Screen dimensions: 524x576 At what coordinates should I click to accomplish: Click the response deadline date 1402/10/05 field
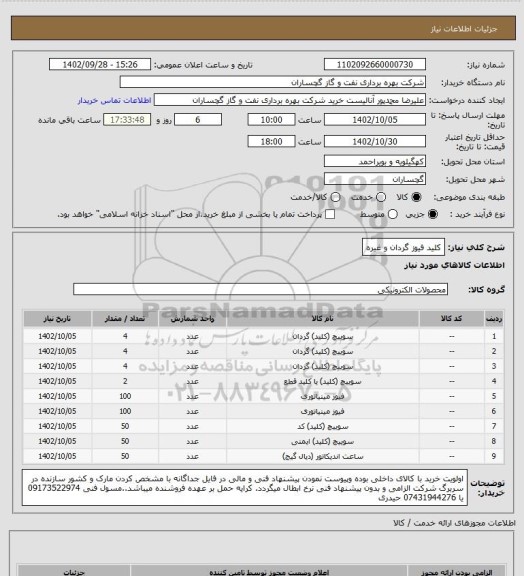(x=375, y=120)
